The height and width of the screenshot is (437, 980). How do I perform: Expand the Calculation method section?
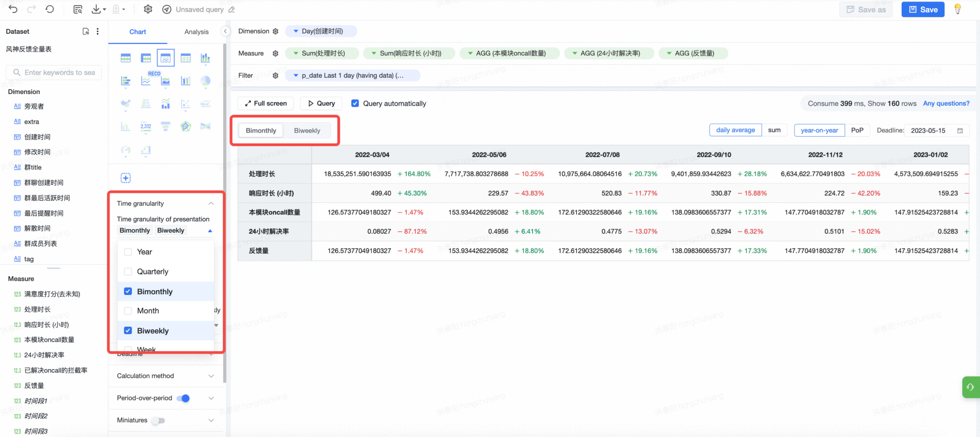(211, 376)
